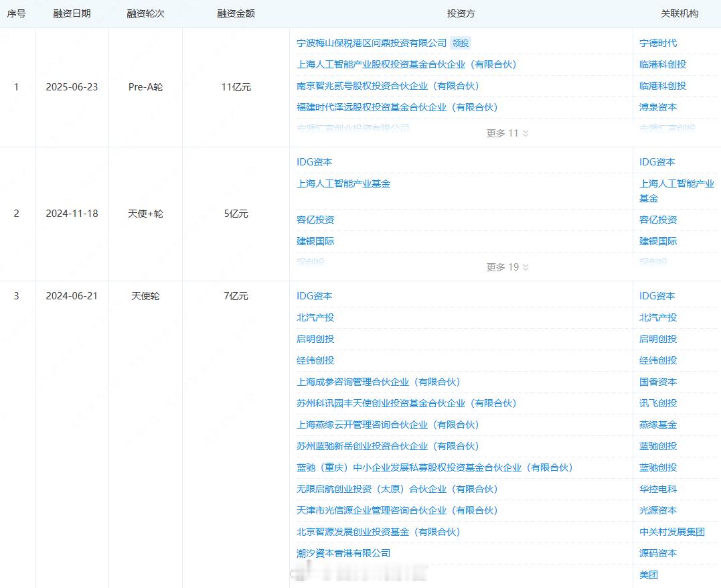Open 华控电科 related institution

pyautogui.click(x=658, y=489)
